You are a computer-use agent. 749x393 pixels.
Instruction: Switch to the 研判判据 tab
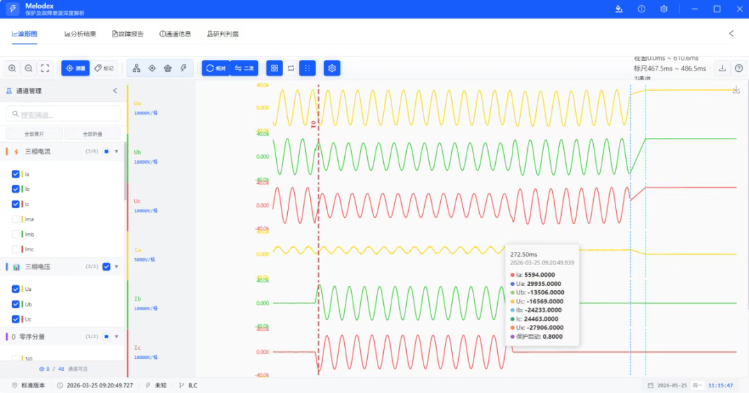[x=223, y=34]
